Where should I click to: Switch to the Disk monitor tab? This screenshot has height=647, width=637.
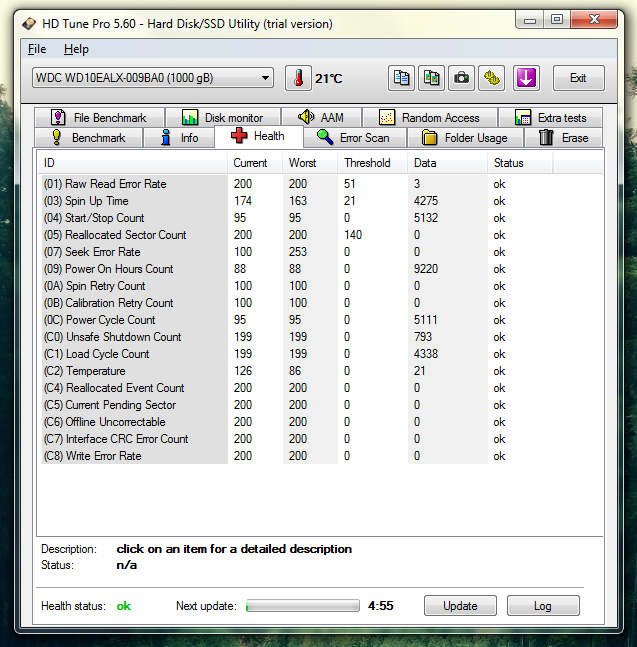pyautogui.click(x=223, y=118)
